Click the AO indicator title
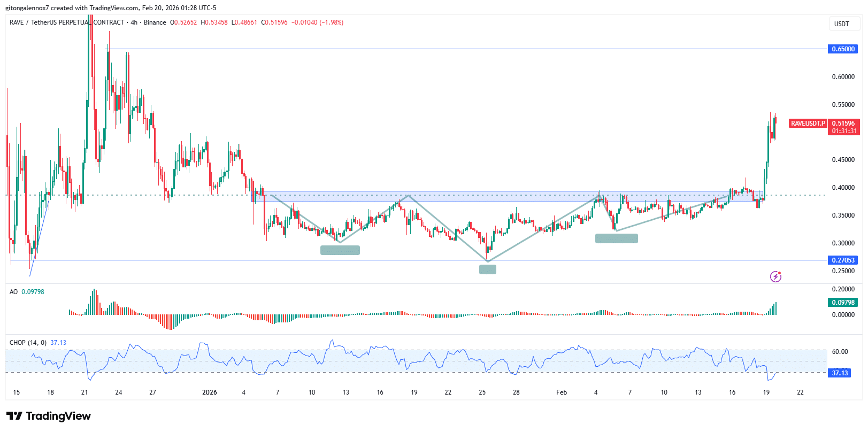The image size is (868, 432). [13, 292]
